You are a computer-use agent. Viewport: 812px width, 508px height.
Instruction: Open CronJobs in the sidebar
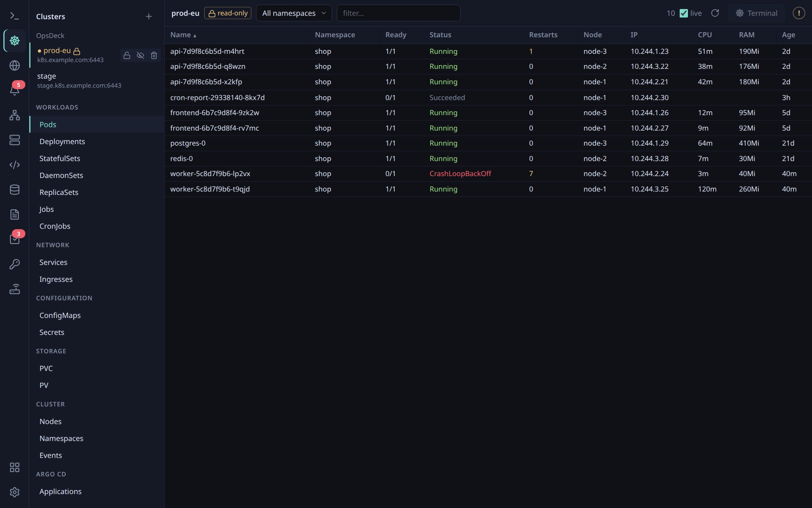coord(97,226)
